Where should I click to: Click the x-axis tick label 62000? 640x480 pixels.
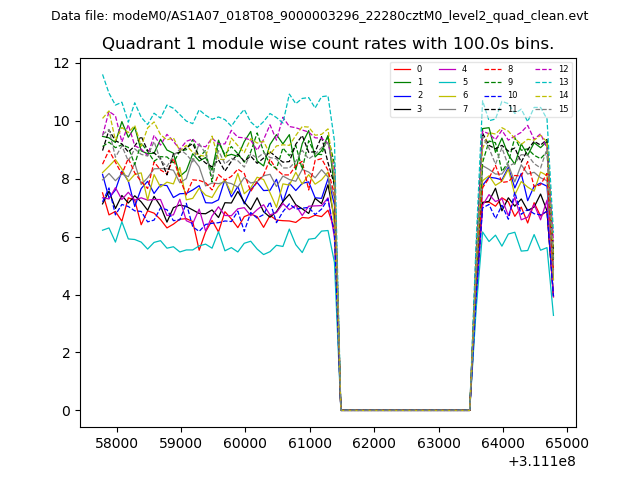373,442
